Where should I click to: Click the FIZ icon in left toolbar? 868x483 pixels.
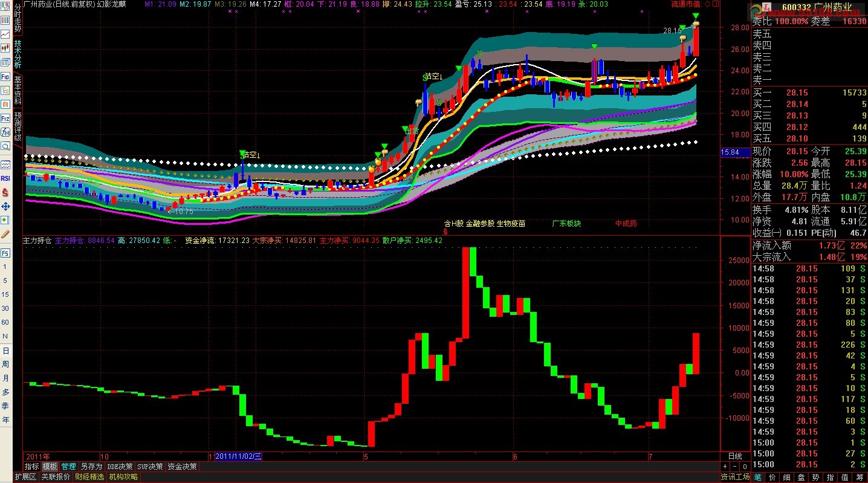5,118
